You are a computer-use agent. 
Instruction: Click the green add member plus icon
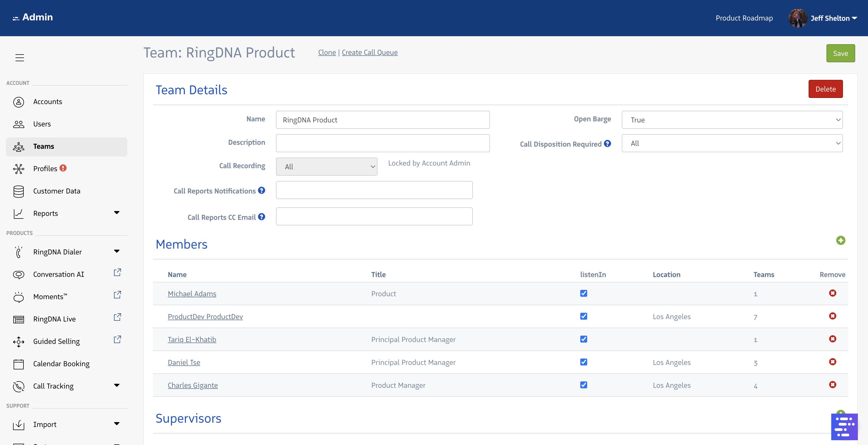840,240
